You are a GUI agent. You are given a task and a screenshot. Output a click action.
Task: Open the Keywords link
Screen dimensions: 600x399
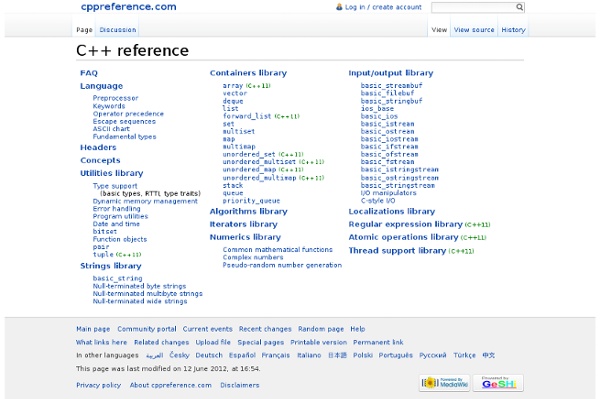coord(109,106)
